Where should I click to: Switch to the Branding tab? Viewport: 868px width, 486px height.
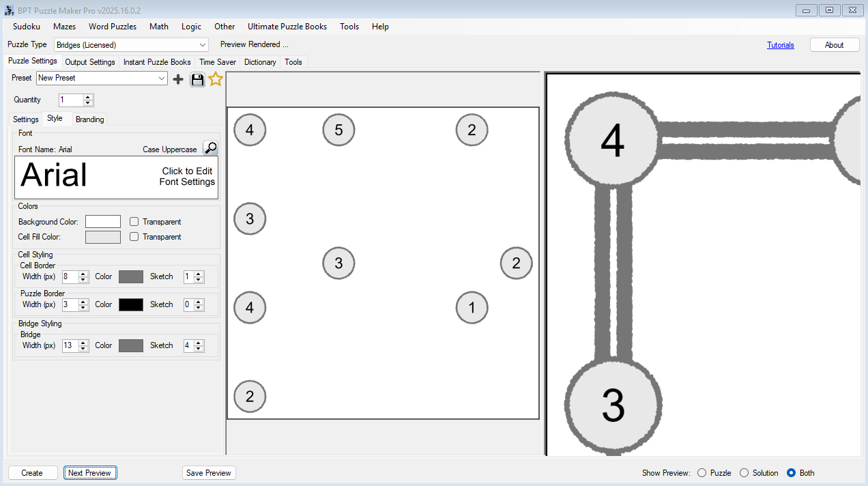[89, 119]
